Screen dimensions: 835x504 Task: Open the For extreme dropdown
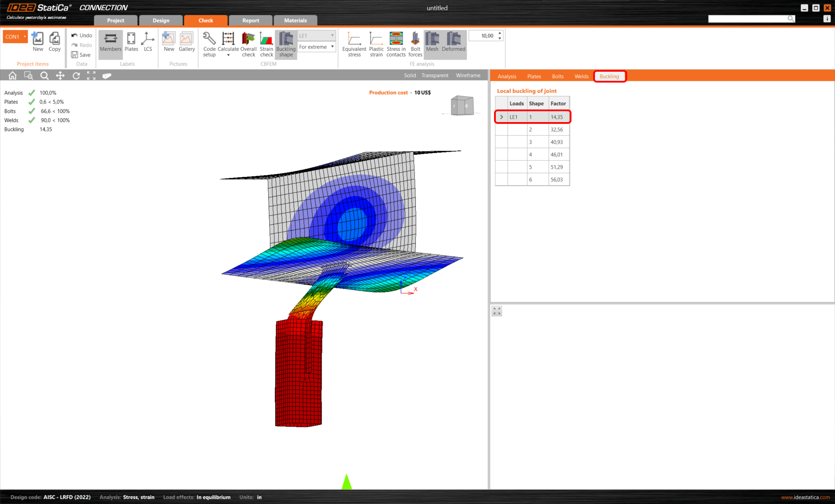(x=332, y=47)
